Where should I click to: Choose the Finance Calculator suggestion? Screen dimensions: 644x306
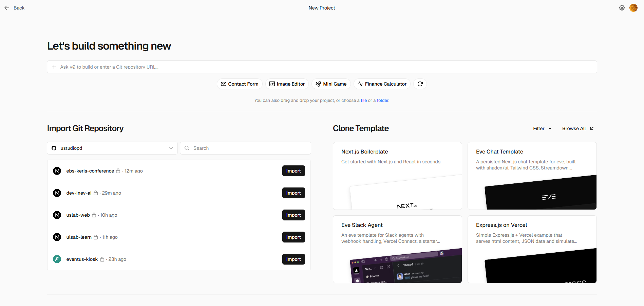382,84
